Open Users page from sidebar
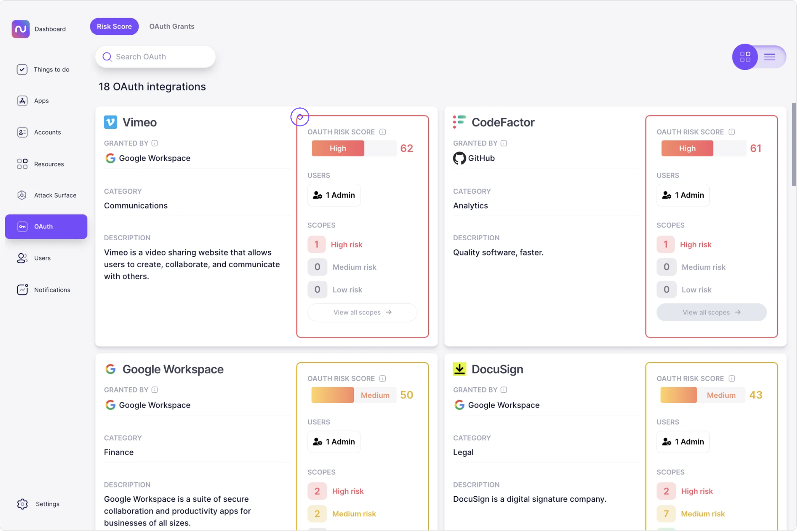 tap(42, 258)
